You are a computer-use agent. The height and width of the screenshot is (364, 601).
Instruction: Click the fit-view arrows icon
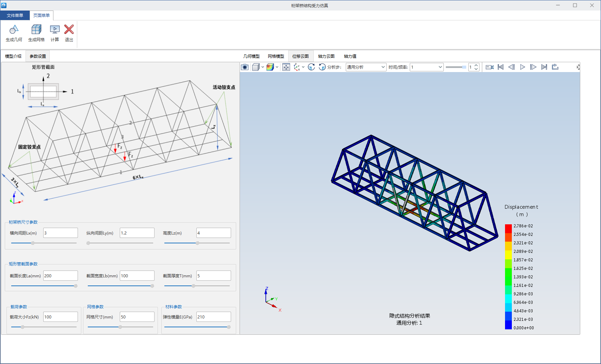click(x=286, y=67)
